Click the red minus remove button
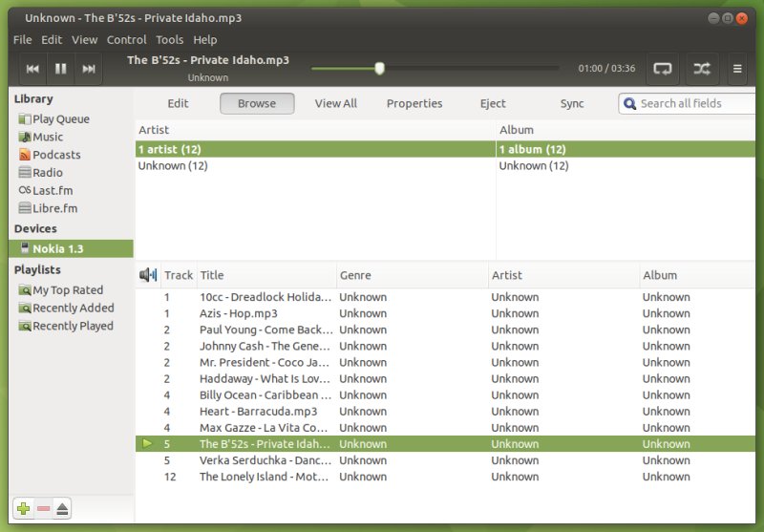The height and width of the screenshot is (532, 764). [43, 509]
